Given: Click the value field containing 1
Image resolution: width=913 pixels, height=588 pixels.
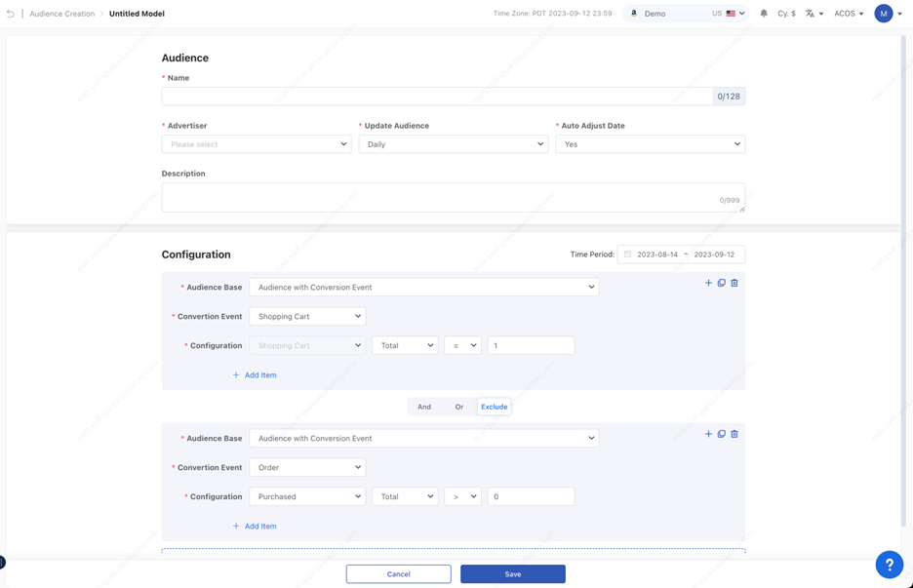Looking at the screenshot, I should 531,345.
